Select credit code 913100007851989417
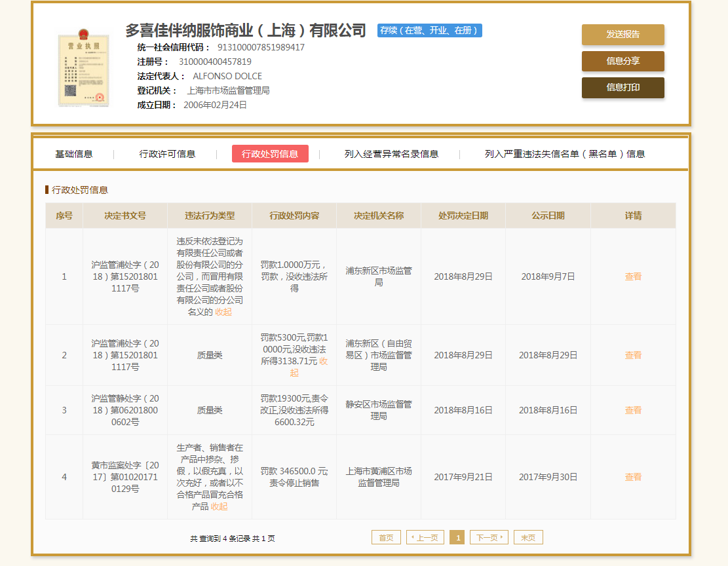The height and width of the screenshot is (566, 728). [x=261, y=47]
